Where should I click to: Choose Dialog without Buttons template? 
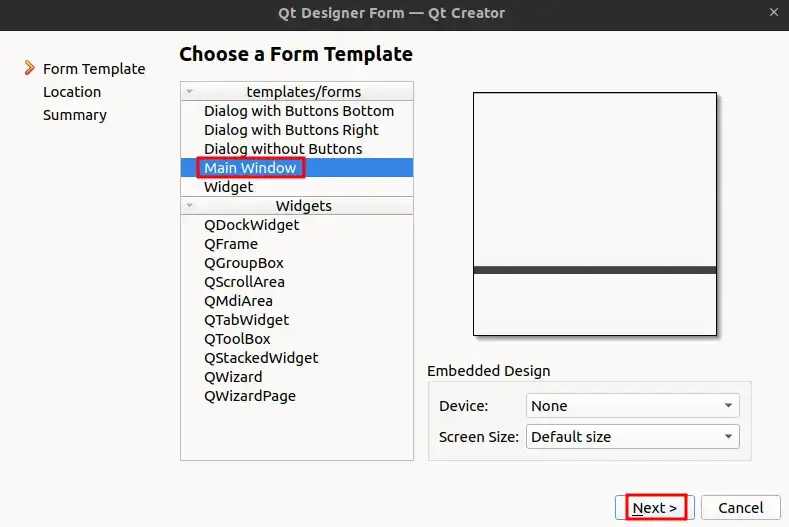tap(297, 149)
